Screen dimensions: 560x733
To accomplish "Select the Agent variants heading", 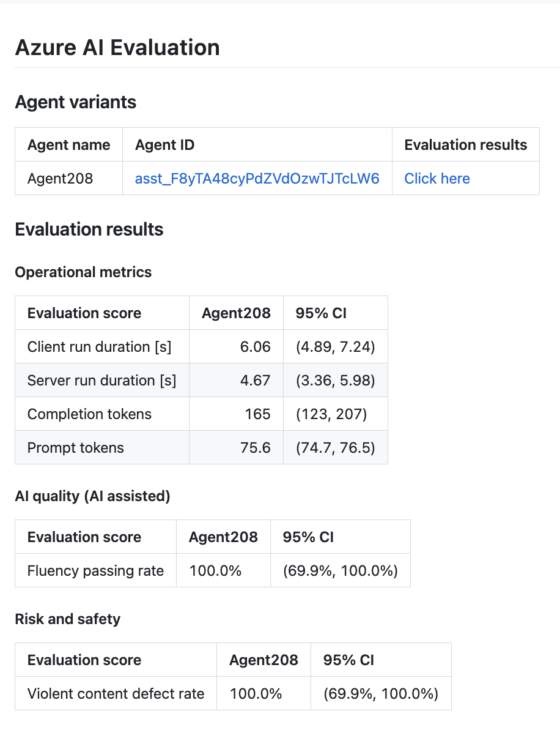I will [75, 102].
